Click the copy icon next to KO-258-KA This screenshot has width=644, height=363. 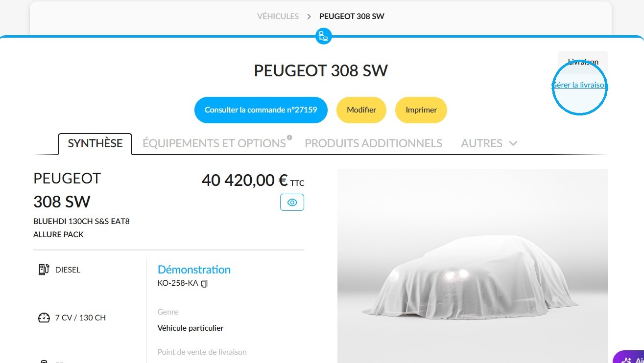[x=204, y=283]
